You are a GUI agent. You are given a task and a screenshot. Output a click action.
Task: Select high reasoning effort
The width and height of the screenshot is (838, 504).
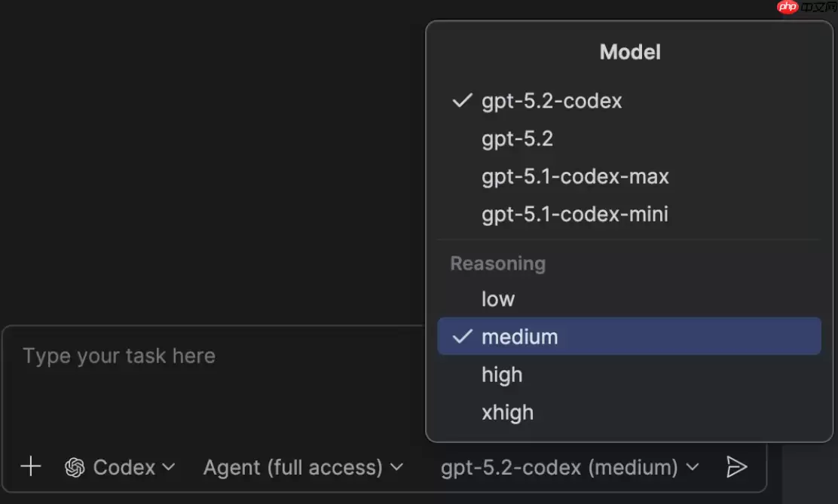(x=502, y=374)
